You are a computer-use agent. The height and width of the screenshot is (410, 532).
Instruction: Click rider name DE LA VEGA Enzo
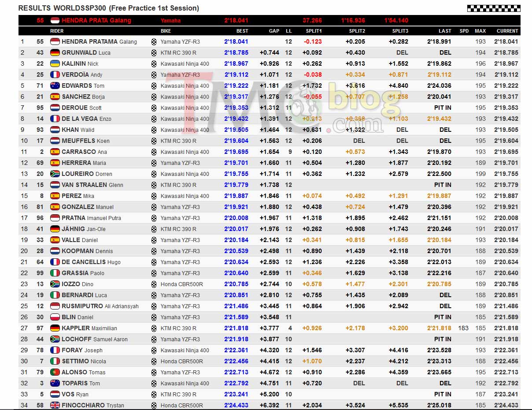click(x=86, y=119)
